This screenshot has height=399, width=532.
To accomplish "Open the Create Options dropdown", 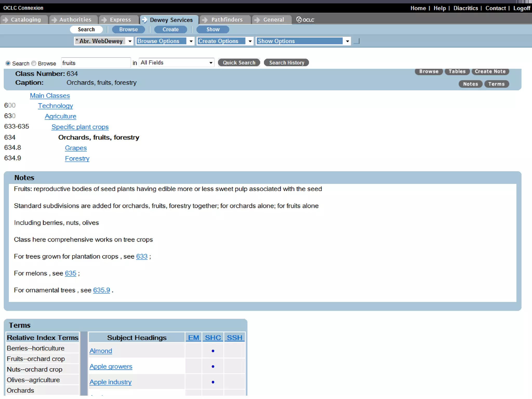I will point(225,41).
